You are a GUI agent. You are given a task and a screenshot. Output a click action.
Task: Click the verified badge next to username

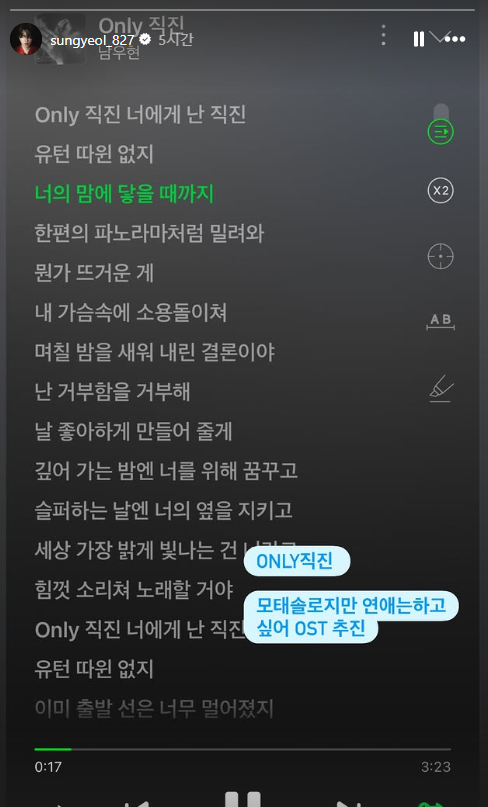[145, 39]
